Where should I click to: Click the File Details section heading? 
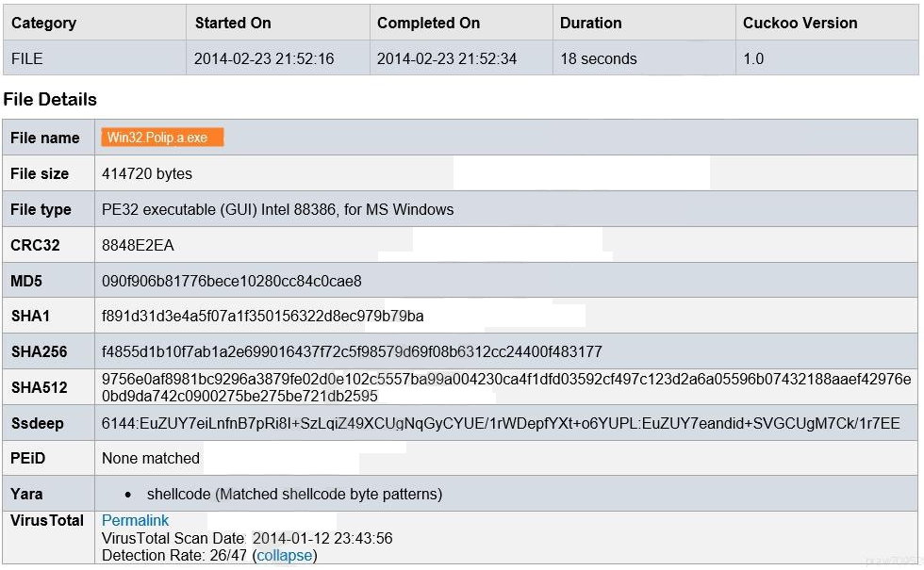pyautogui.click(x=50, y=100)
